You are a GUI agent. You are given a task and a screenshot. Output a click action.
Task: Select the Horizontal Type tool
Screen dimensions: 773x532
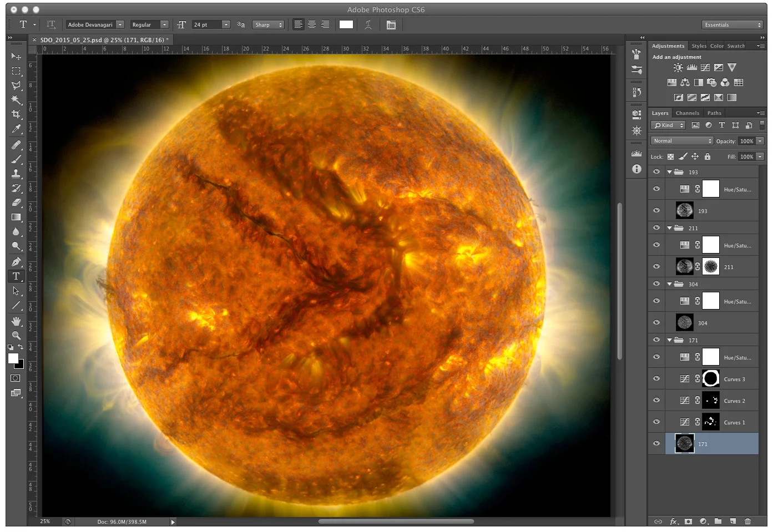click(x=16, y=276)
